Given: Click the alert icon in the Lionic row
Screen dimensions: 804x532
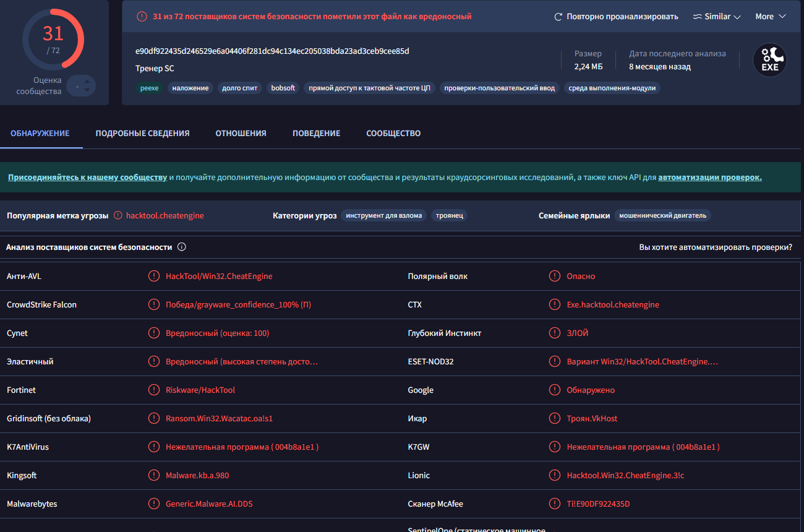Looking at the screenshot, I should [x=555, y=475].
